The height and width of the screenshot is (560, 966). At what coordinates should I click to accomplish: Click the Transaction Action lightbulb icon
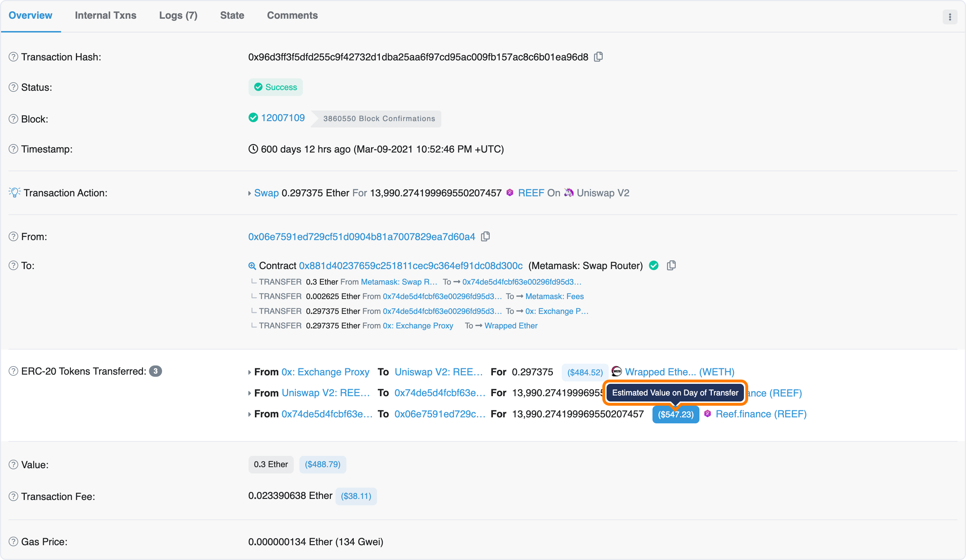pos(14,192)
